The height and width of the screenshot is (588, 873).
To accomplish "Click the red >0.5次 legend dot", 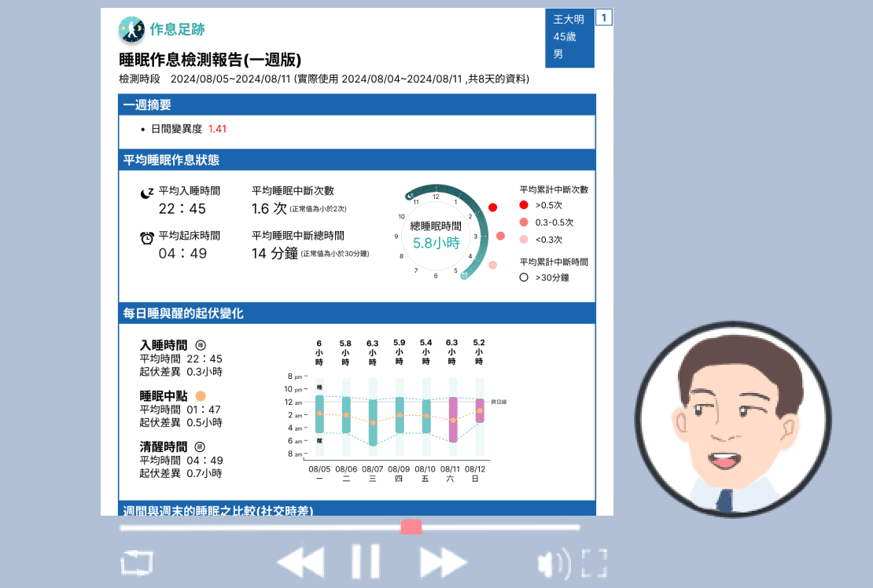I will click(524, 205).
